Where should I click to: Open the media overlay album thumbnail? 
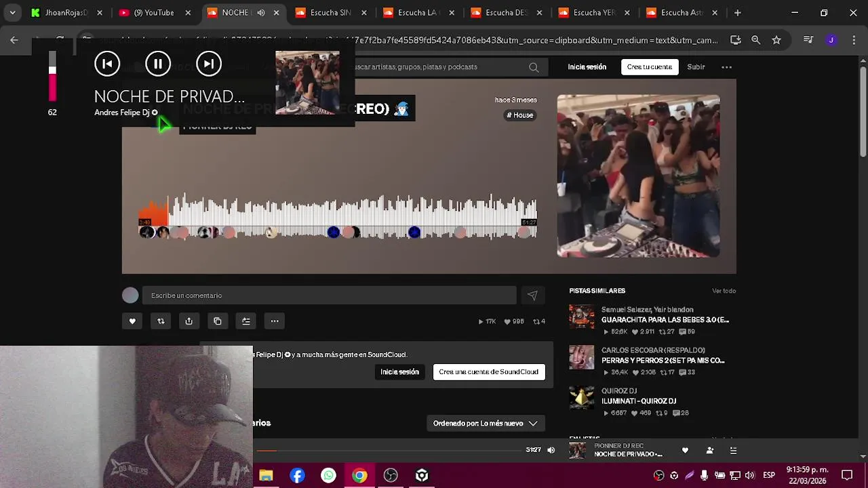pyautogui.click(x=307, y=83)
